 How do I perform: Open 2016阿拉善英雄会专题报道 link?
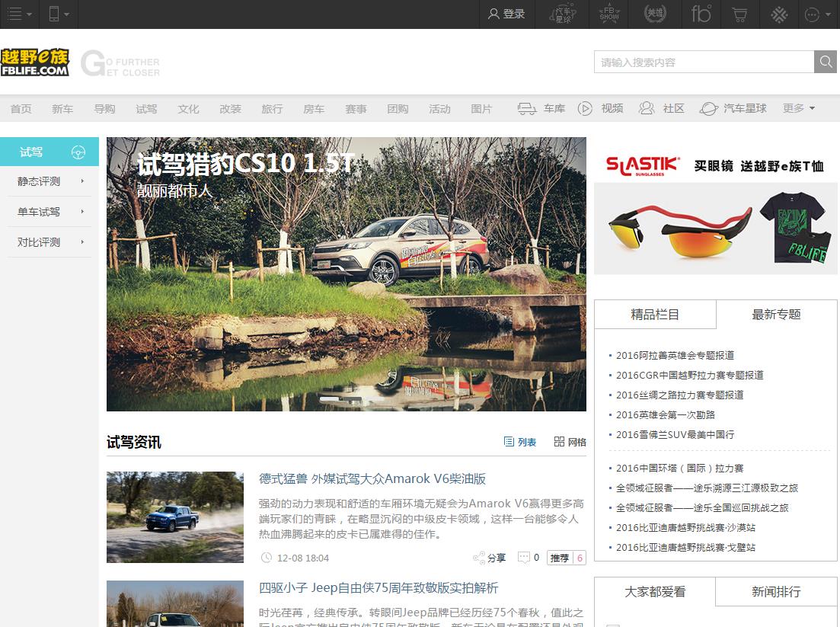675,355
